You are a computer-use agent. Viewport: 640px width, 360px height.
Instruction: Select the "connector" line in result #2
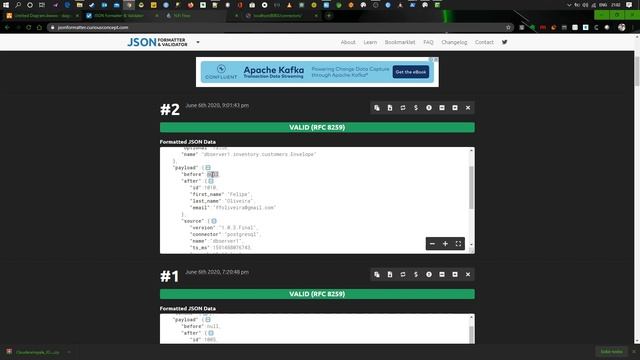click(x=225, y=234)
